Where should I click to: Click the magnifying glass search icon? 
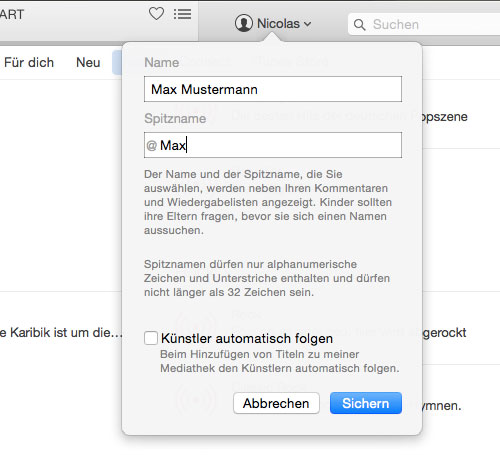(359, 24)
